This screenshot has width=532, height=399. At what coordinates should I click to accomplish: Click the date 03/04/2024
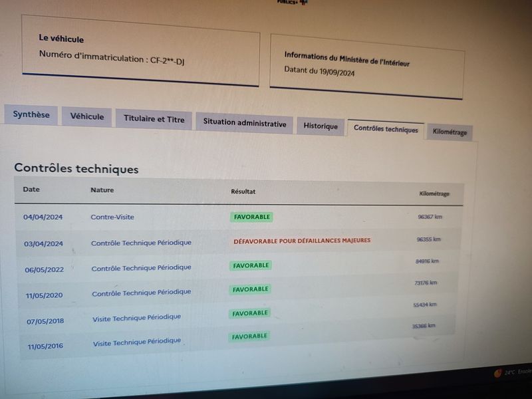point(43,243)
